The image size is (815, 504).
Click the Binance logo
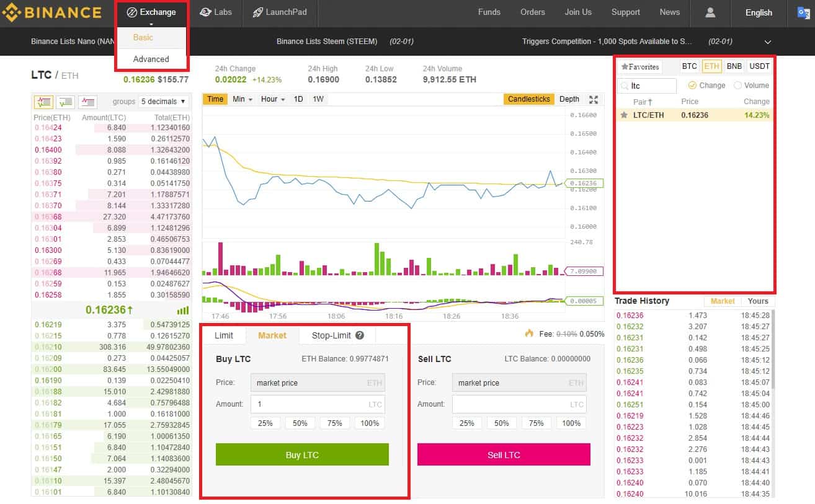(x=51, y=12)
